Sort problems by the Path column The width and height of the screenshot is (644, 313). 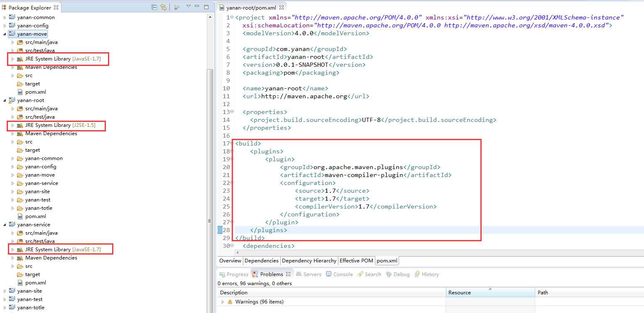click(x=589, y=293)
